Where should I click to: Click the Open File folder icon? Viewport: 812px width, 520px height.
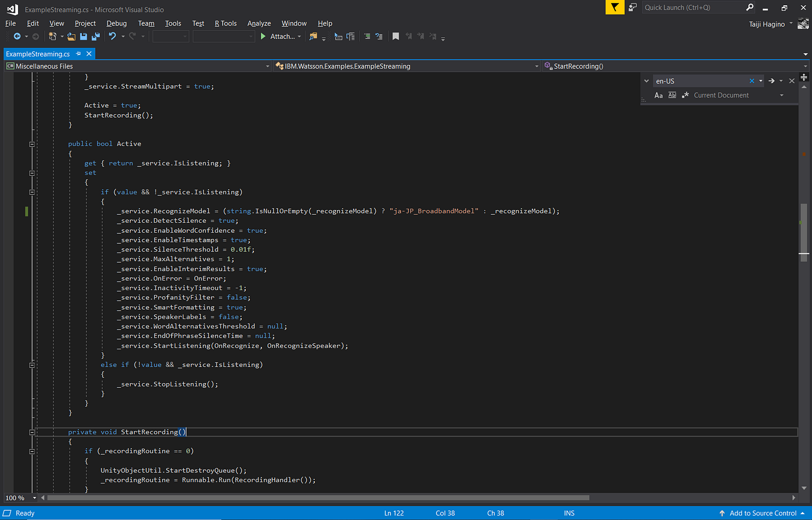[x=72, y=37]
